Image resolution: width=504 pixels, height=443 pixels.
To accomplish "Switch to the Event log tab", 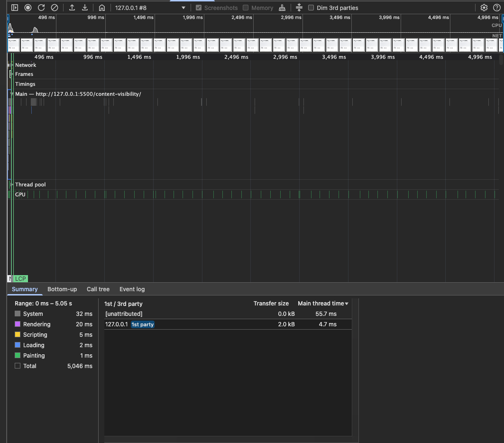I will pyautogui.click(x=132, y=289).
